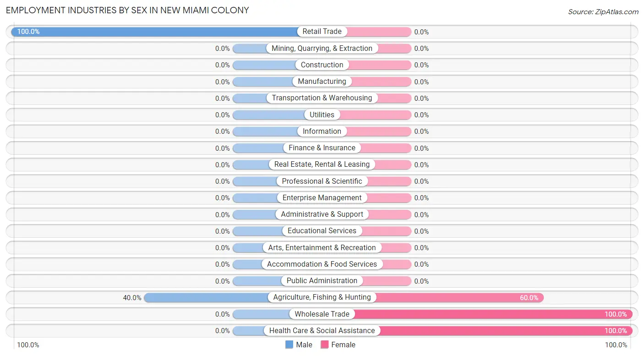
Task: Select the Public Administration label
Action: point(322,281)
